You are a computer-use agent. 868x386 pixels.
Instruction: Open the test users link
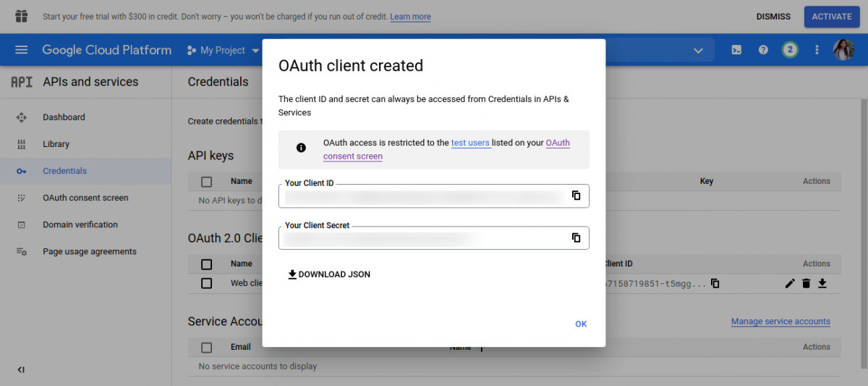coord(470,143)
